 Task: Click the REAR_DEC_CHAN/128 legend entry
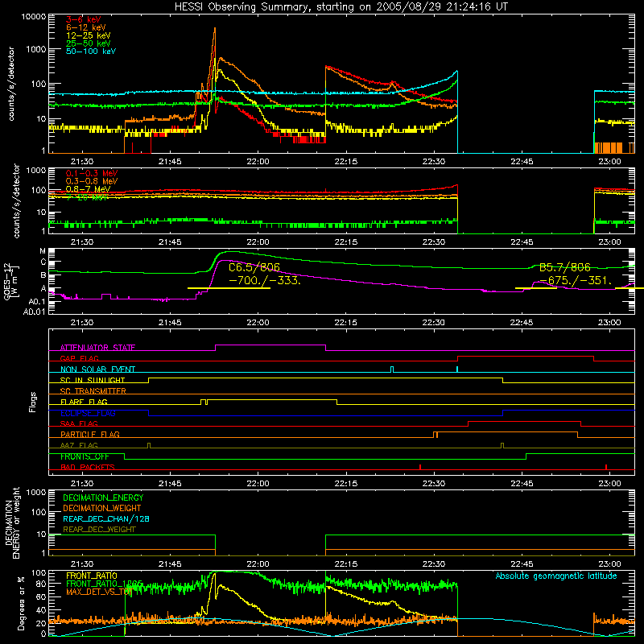tap(106, 518)
